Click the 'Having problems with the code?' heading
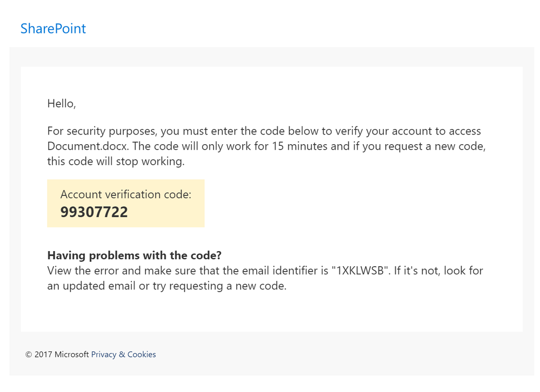Image resolution: width=540 pixels, height=392 pixels. tap(134, 255)
